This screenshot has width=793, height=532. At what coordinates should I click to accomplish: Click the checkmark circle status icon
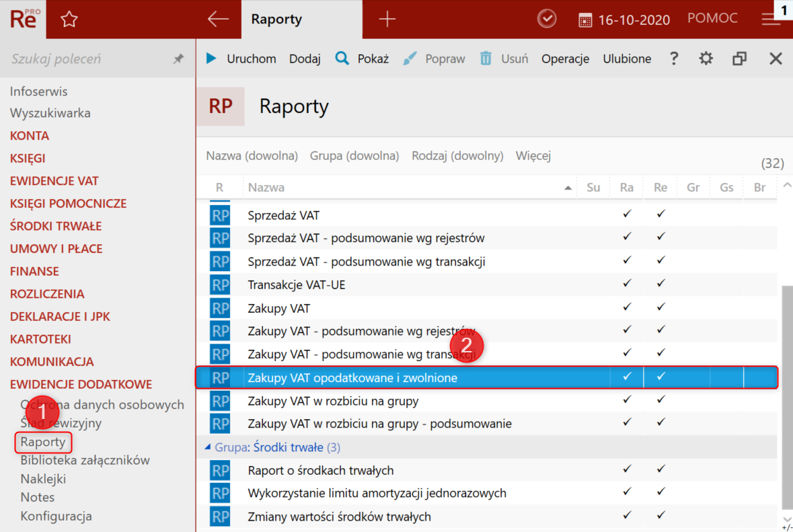[547, 20]
